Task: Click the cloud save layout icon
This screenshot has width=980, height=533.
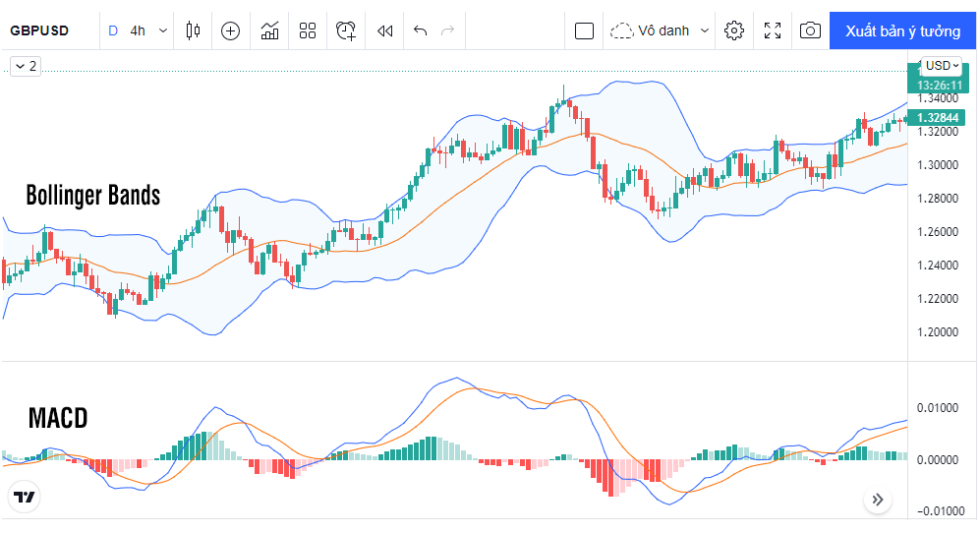Action: [x=621, y=30]
